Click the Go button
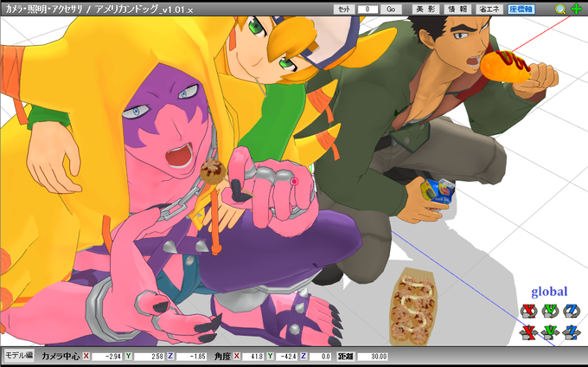This screenshot has width=588, height=367. 391,9
